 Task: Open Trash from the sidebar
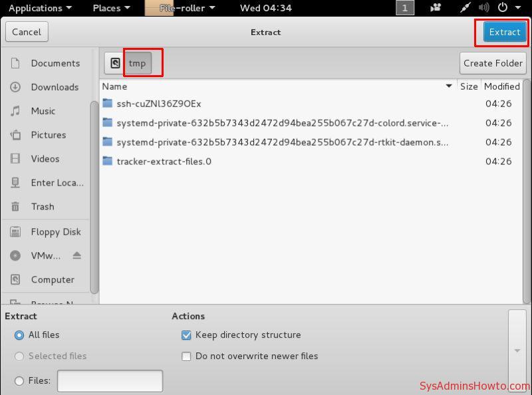click(46, 207)
